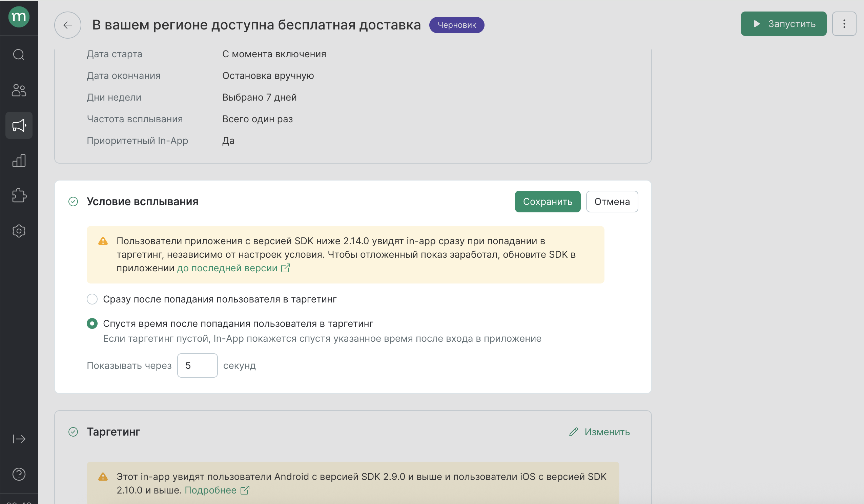Viewport: 864px width, 504px height.
Task: Click the green check icon next to Таргетинг
Action: click(74, 432)
